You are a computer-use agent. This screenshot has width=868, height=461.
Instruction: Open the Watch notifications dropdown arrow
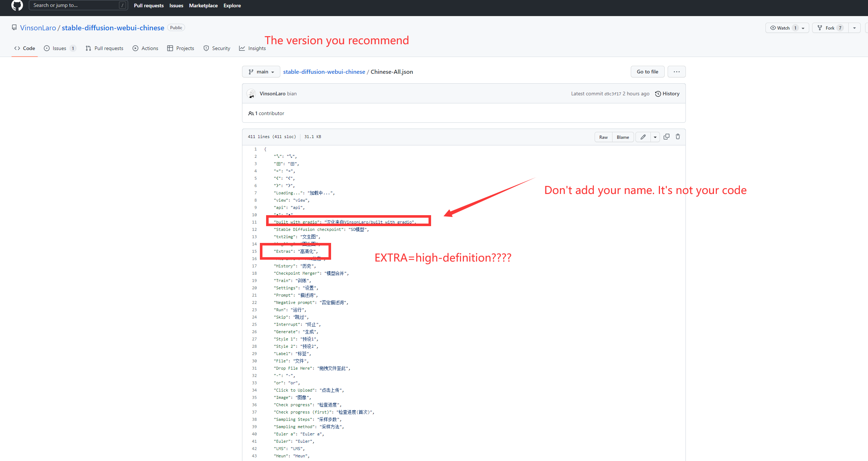tap(803, 28)
